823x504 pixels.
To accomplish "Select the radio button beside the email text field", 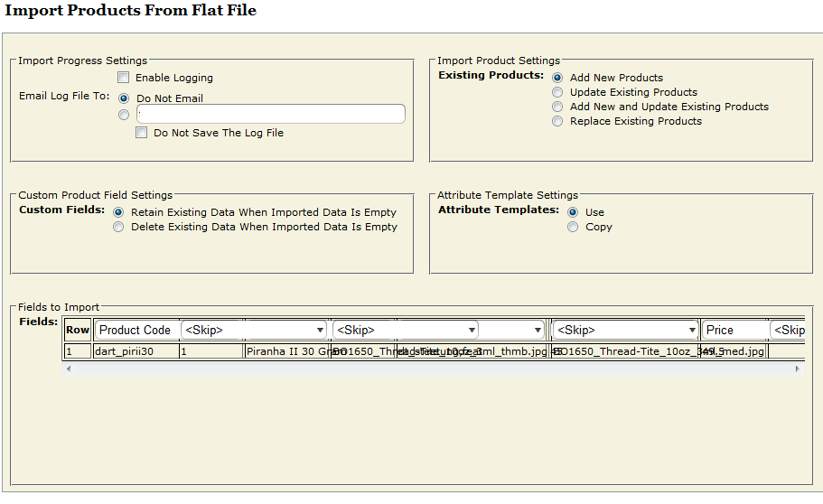I will pyautogui.click(x=124, y=114).
